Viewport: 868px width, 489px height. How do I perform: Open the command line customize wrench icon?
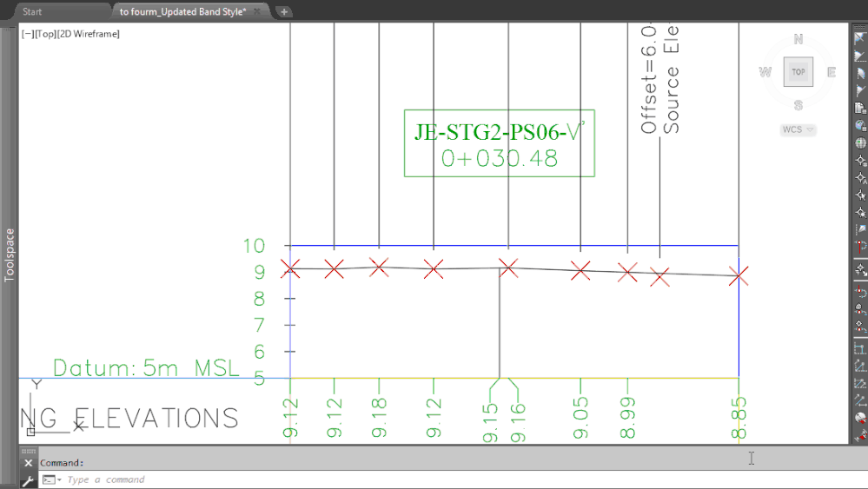click(28, 480)
